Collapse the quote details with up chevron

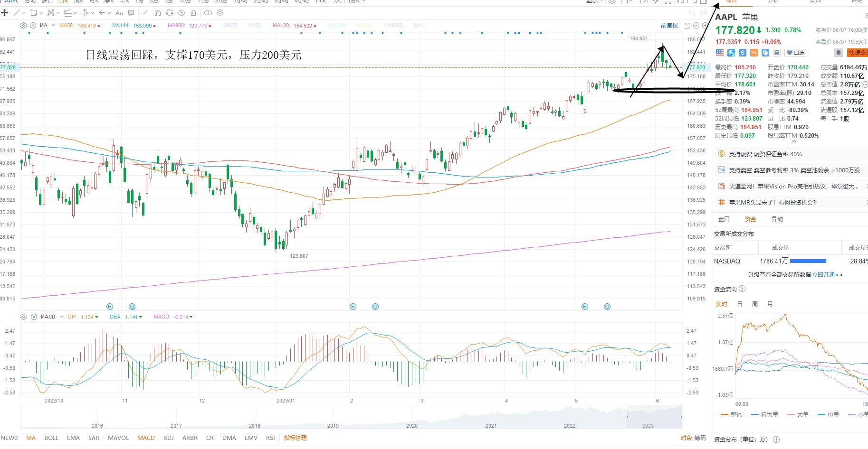point(794,141)
